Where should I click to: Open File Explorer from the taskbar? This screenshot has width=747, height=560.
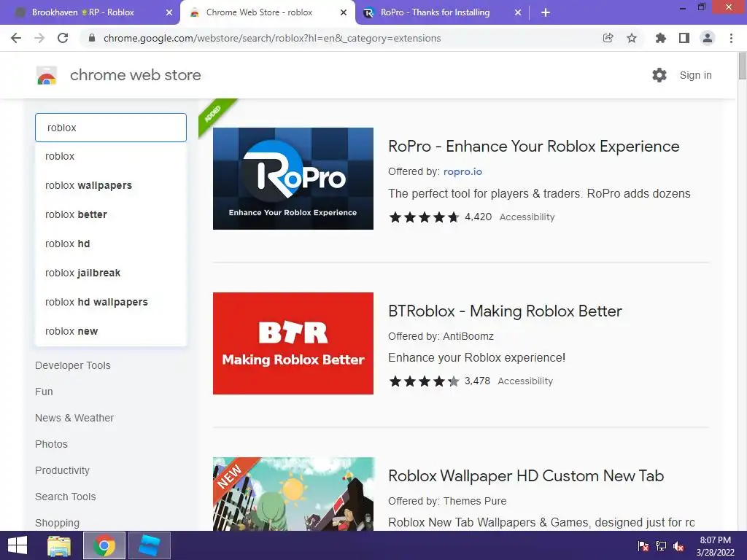pyautogui.click(x=59, y=545)
